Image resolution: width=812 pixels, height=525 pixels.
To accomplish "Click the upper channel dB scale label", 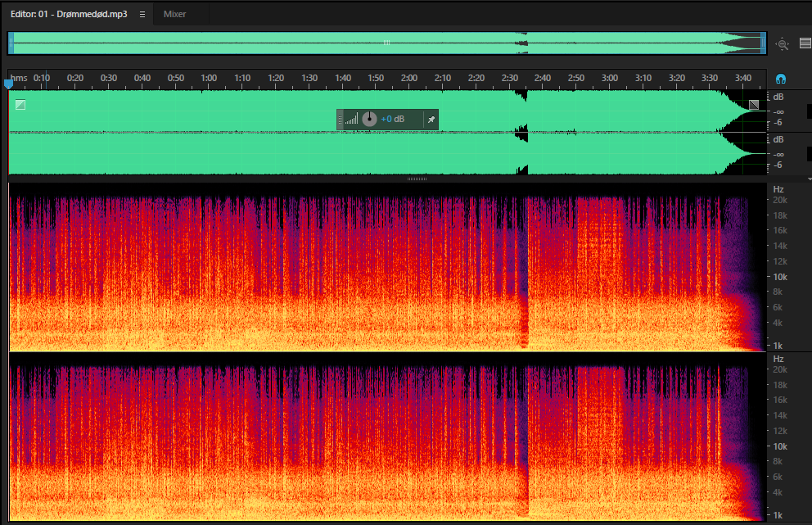I will click(778, 97).
